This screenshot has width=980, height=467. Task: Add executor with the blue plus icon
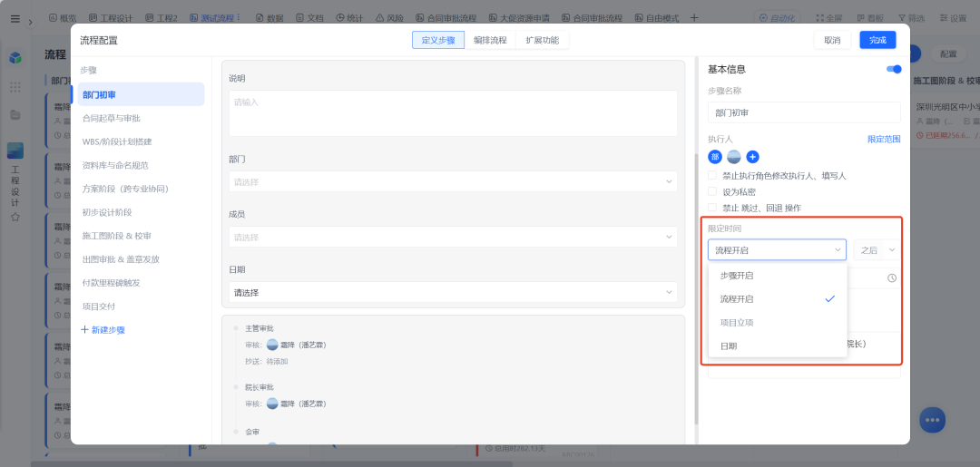752,157
